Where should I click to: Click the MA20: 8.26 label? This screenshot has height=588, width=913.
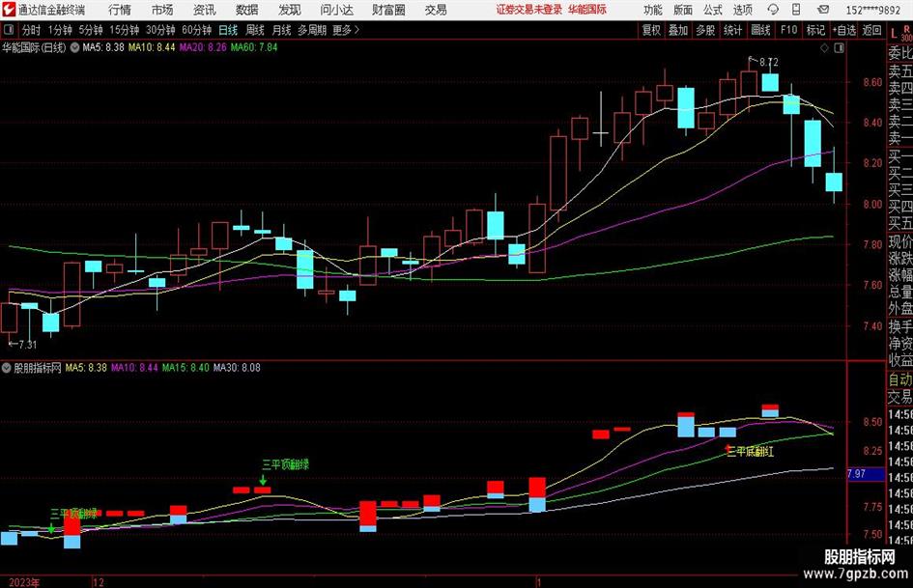203,47
